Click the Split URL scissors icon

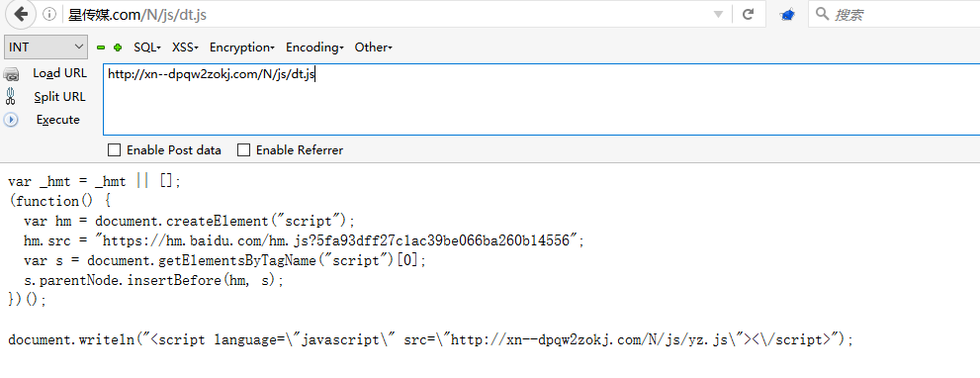(x=11, y=96)
